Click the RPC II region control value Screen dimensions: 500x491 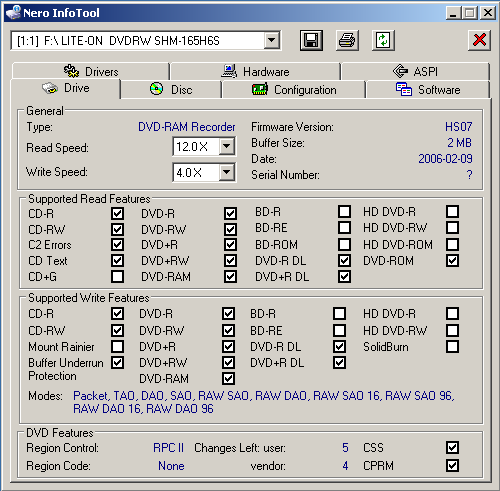tap(168, 448)
